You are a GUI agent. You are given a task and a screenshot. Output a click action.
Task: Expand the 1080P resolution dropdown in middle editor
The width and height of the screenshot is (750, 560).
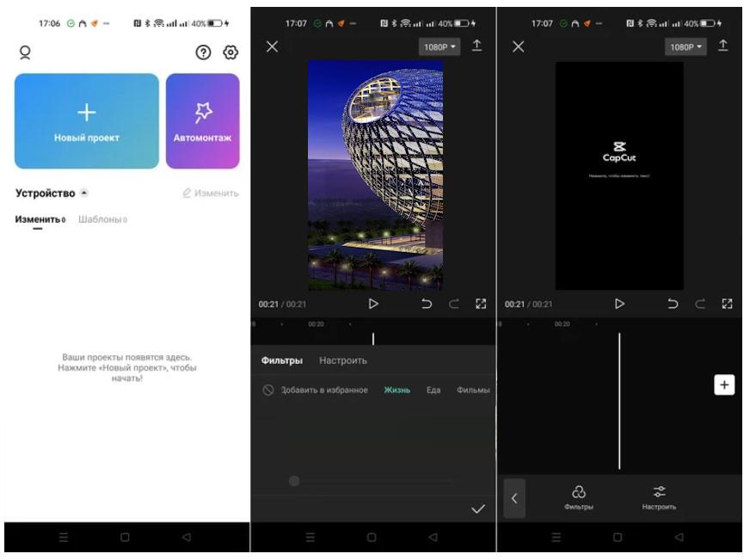pyautogui.click(x=440, y=46)
